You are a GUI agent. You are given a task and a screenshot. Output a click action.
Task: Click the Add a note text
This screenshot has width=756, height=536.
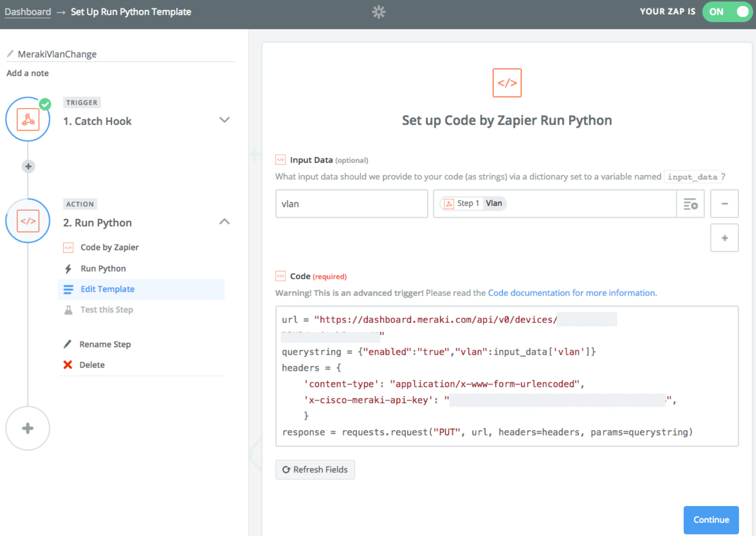(x=28, y=73)
